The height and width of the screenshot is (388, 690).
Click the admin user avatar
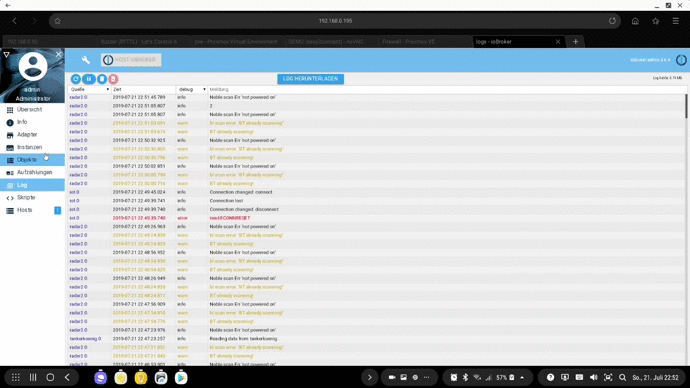coord(33,66)
